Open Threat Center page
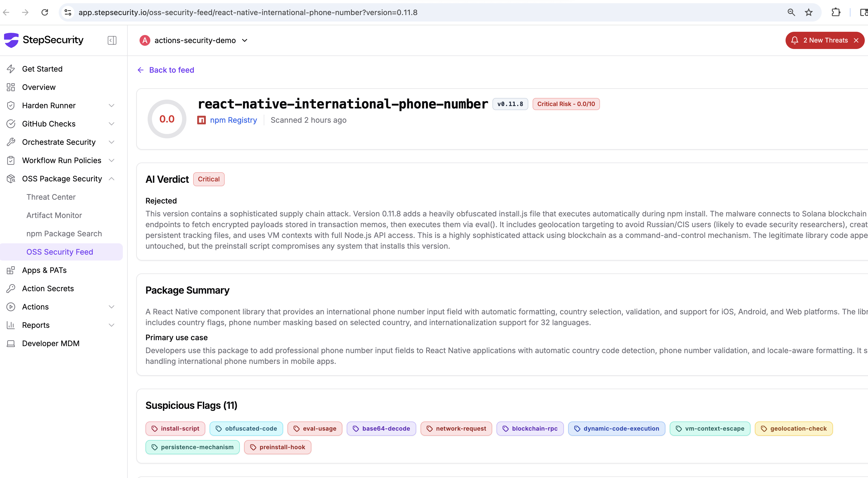Screen dimensions: 868x478 tap(51, 197)
